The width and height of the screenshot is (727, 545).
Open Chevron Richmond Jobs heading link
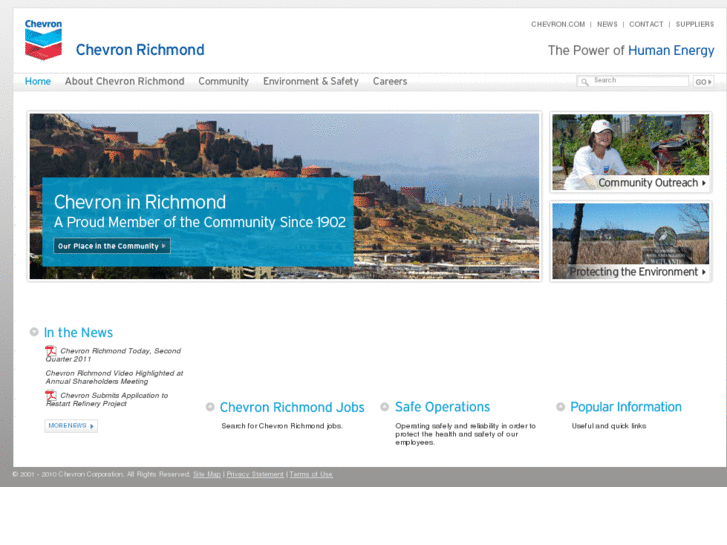292,407
